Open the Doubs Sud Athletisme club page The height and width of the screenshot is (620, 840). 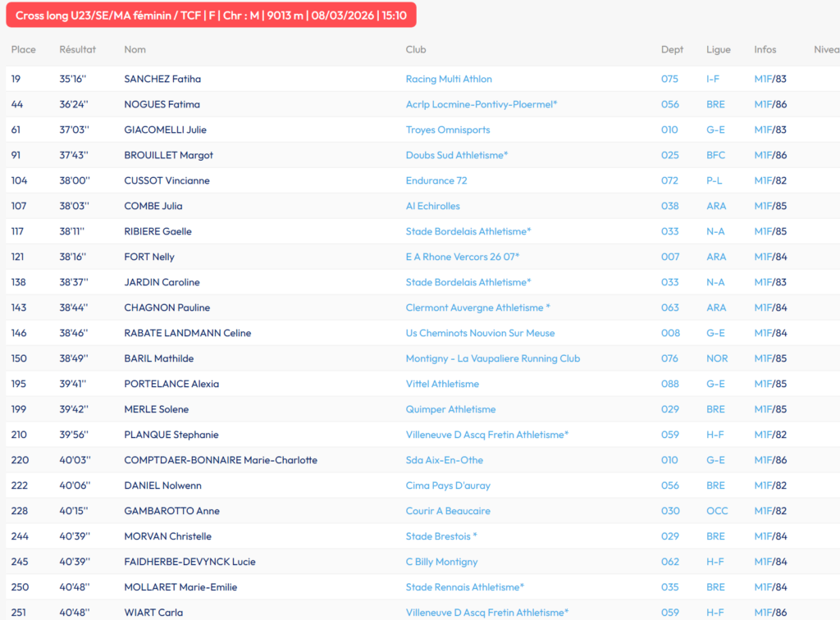tap(457, 156)
